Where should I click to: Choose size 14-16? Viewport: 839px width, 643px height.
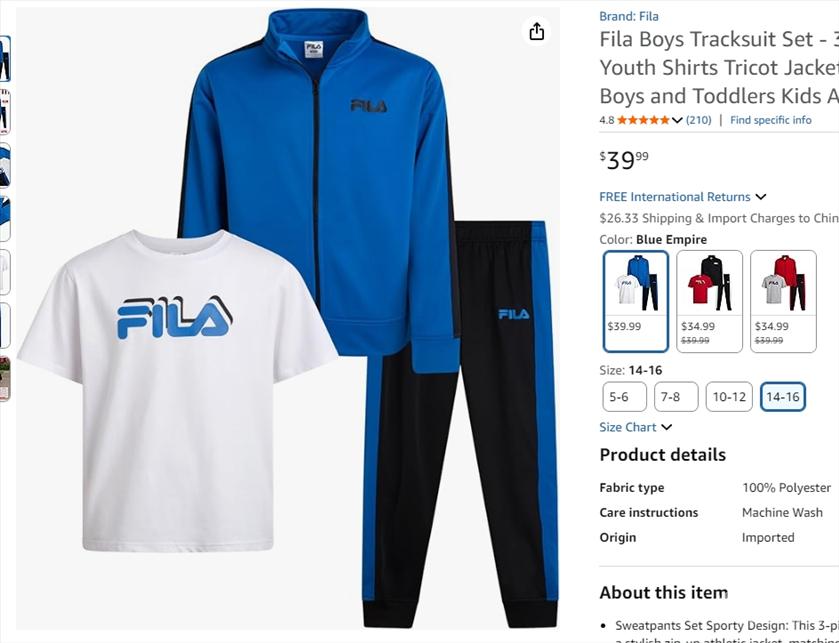(x=782, y=396)
